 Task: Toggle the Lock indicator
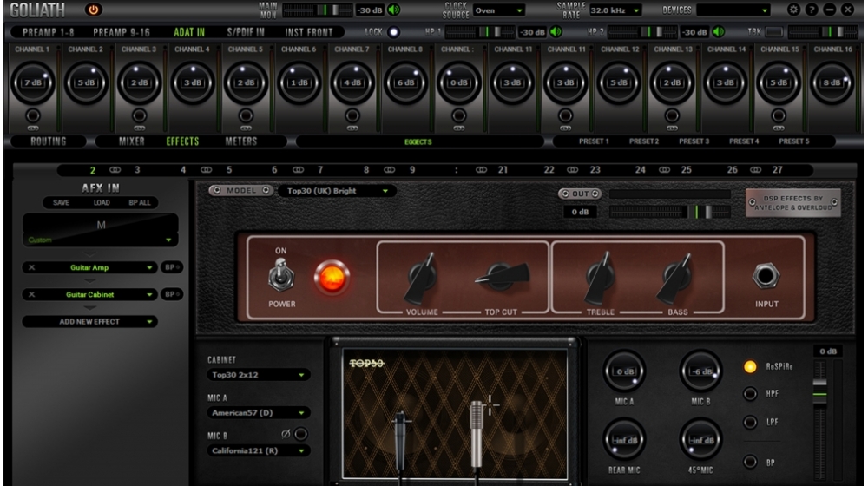tap(393, 32)
